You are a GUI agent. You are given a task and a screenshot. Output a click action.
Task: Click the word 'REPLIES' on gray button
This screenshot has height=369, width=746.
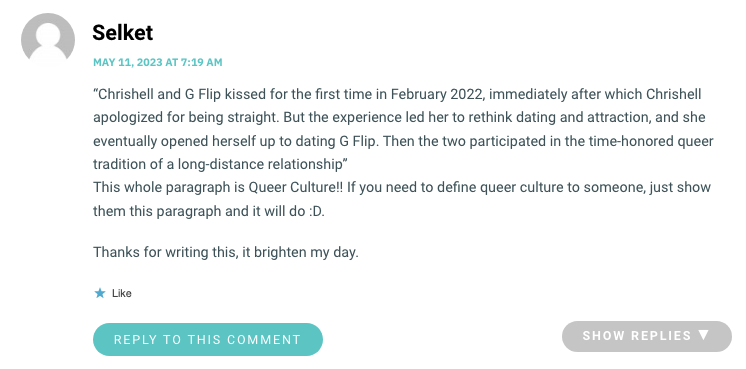point(661,336)
